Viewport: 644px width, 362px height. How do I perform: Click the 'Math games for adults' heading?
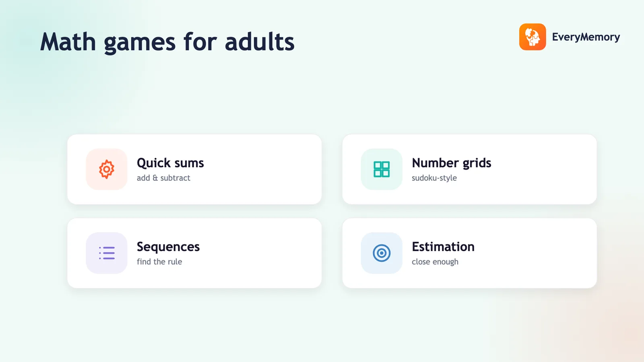[167, 42]
